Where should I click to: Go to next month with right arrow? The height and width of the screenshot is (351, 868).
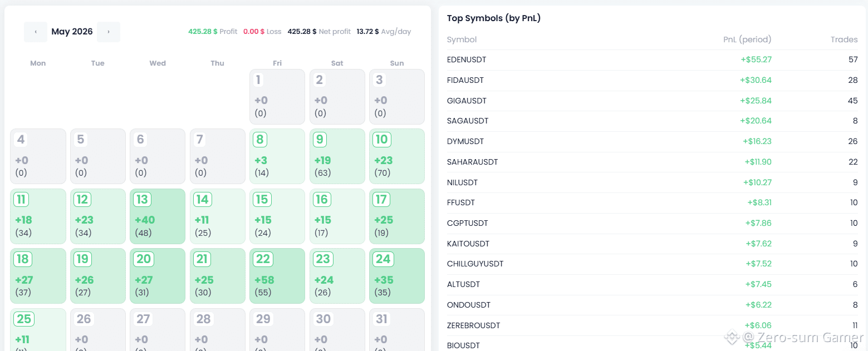point(109,32)
